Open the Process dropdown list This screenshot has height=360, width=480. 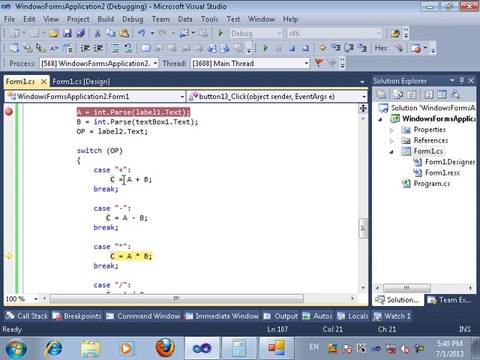pos(155,63)
